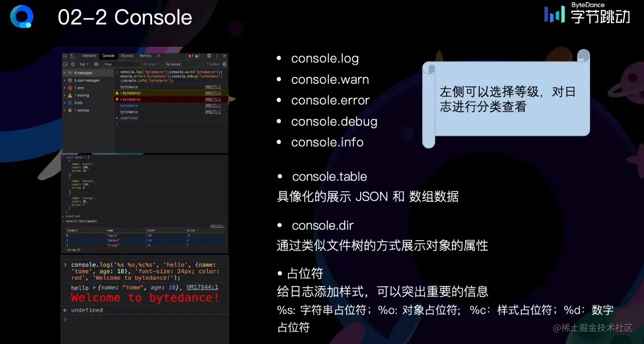Viewport: 644px width, 344px height.
Task: Toggle the device toolbar icon
Action: [72, 56]
